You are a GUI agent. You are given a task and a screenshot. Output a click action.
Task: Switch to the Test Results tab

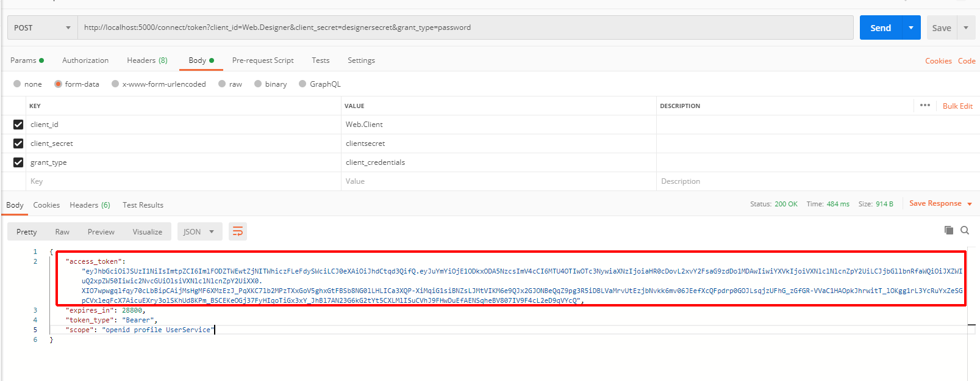143,205
